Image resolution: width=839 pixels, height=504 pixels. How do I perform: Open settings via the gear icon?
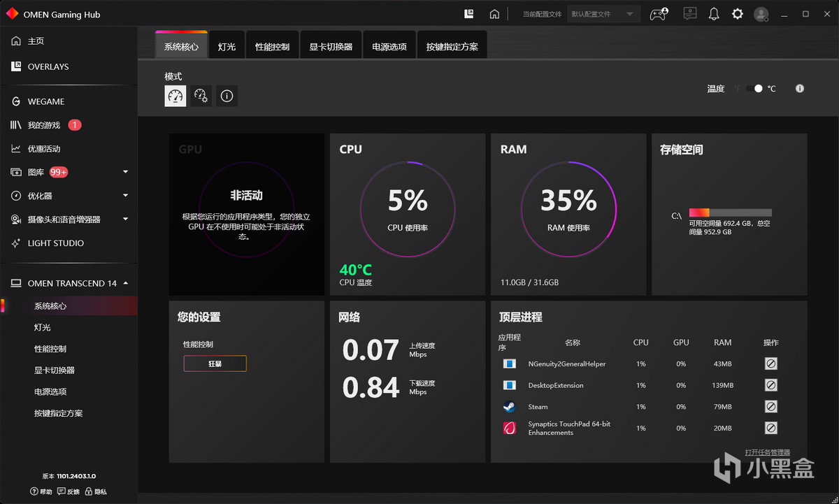738,13
